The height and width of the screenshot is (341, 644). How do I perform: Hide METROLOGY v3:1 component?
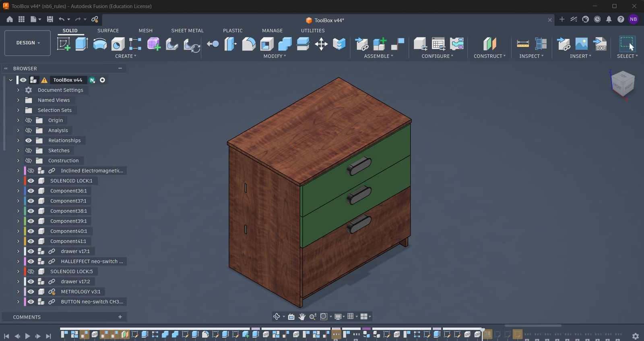pyautogui.click(x=31, y=291)
